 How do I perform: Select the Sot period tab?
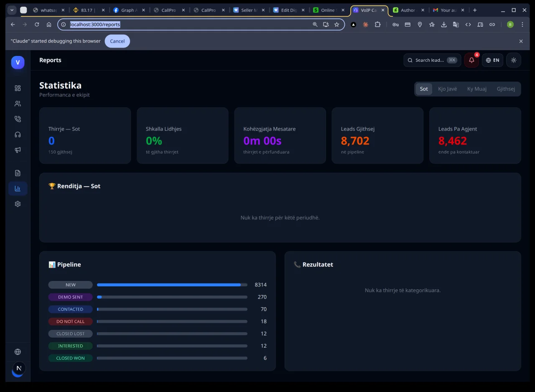click(x=424, y=89)
